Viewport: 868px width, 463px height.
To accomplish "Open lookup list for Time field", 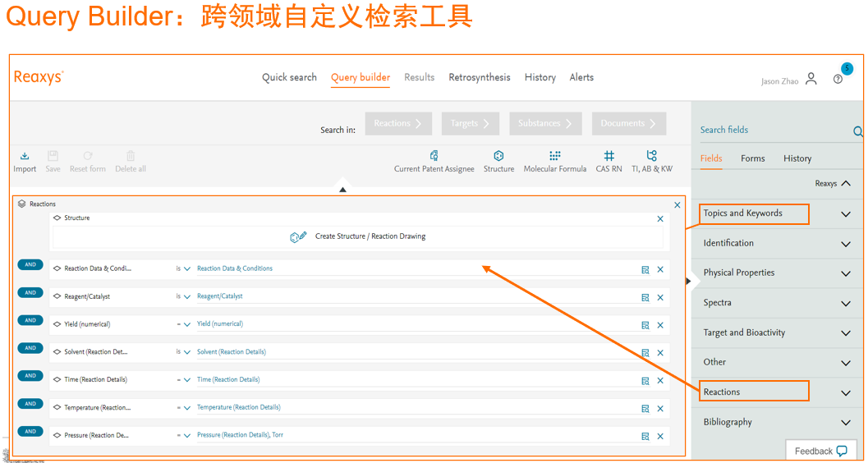I will coord(645,381).
